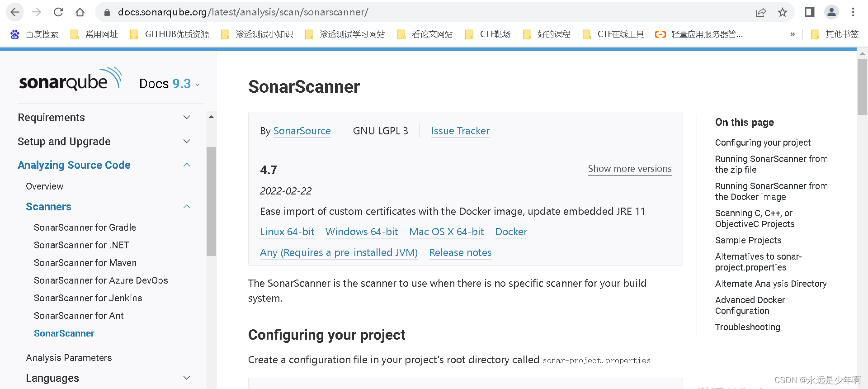
Task: Collapse the Scanners section
Action: [x=187, y=207]
